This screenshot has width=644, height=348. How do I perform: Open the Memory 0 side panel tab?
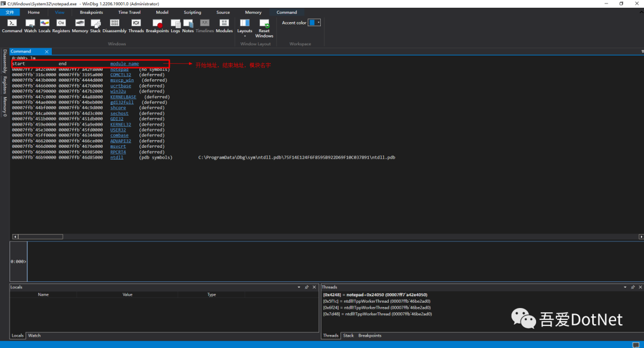(5, 107)
